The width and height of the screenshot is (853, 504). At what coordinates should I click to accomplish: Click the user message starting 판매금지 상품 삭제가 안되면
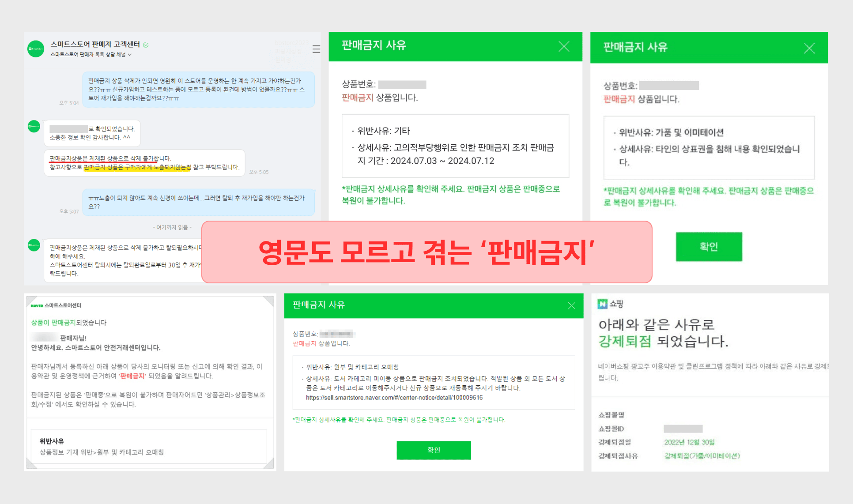coord(199,90)
